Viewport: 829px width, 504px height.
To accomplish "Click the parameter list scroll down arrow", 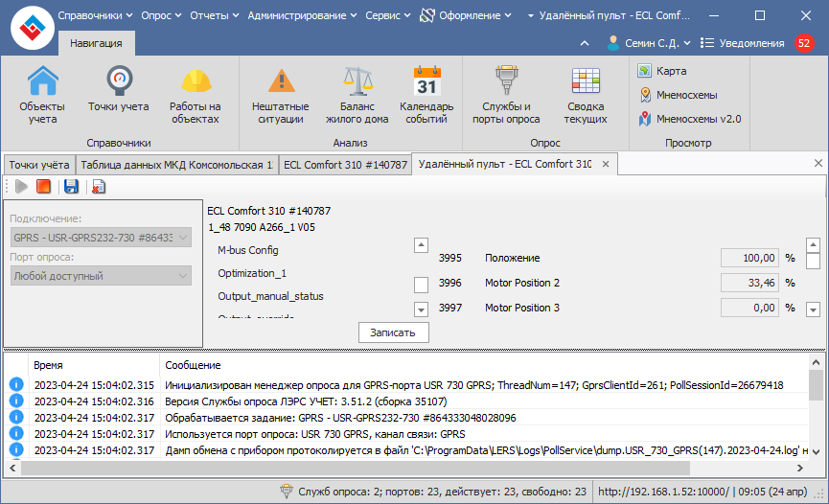I will tap(813, 309).
